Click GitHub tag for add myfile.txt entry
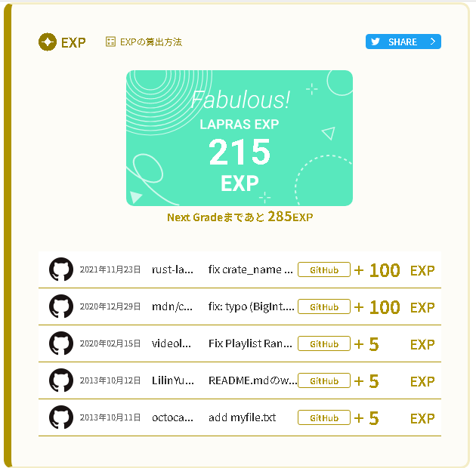The image size is (476, 468). coord(323,417)
